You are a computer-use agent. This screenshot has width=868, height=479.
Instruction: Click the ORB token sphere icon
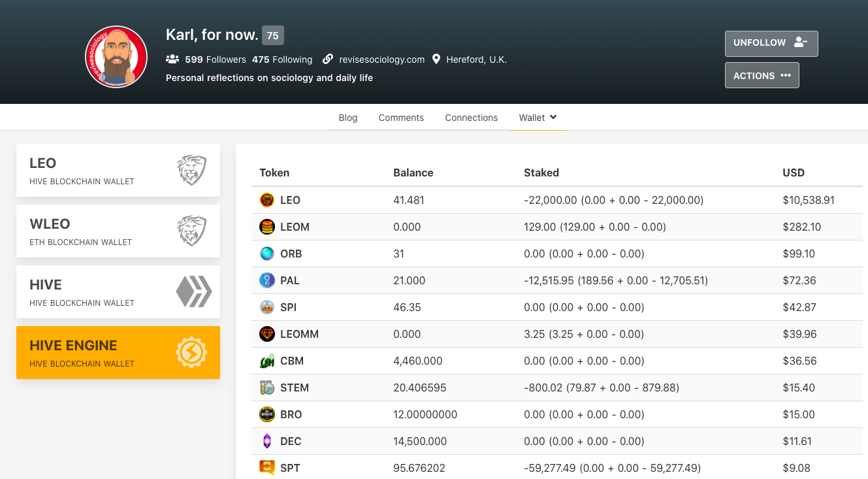coord(266,254)
